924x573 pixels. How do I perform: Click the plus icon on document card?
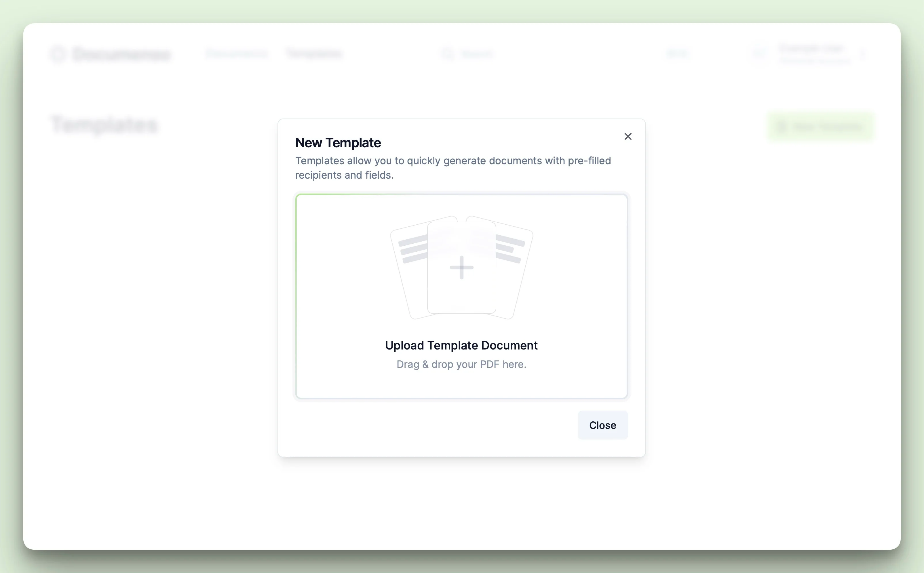click(x=461, y=268)
